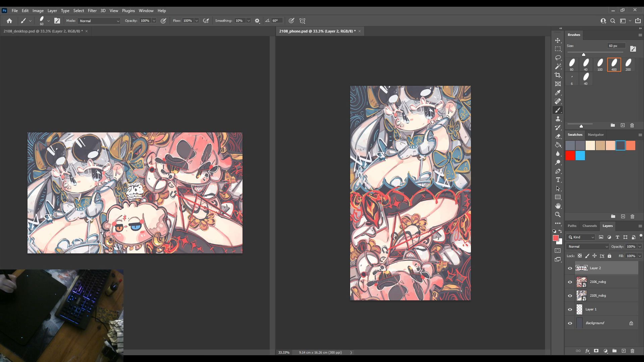The width and height of the screenshot is (644, 362).
Task: Create new layer in Layers panel
Action: [x=624, y=351]
